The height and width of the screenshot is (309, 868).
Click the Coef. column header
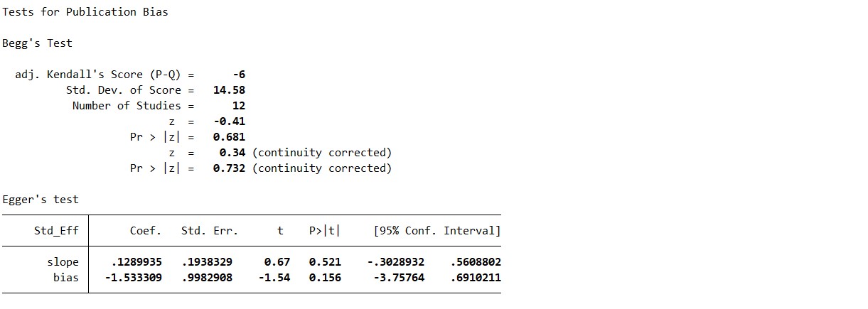pyautogui.click(x=146, y=231)
